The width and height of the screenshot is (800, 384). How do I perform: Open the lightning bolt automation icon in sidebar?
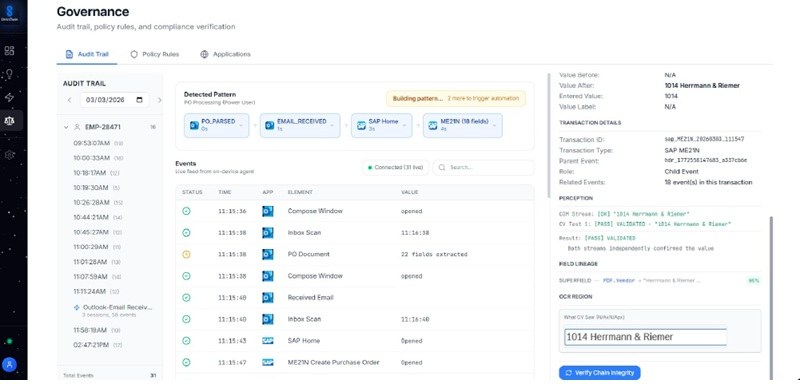tap(9, 97)
